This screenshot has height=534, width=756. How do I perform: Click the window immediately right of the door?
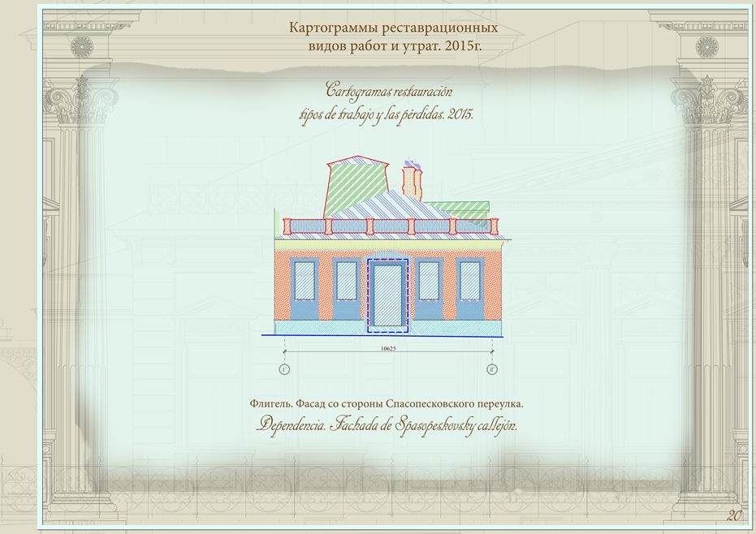pos(429,281)
